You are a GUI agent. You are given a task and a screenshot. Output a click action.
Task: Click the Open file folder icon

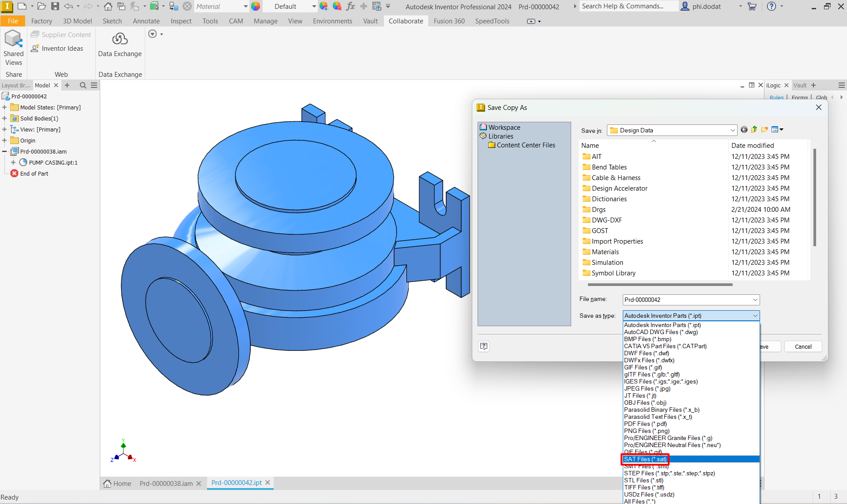pos(41,6)
